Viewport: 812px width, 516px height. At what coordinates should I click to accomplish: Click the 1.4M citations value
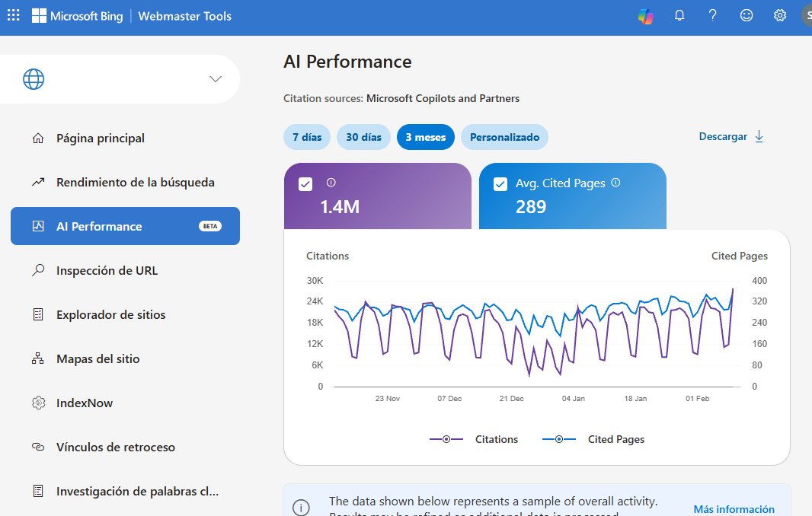[340, 207]
